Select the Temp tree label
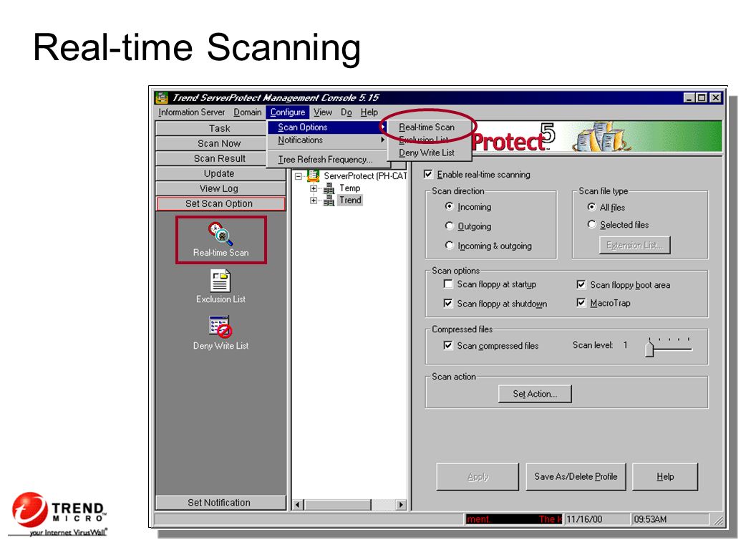The height and width of the screenshot is (550, 756). (x=350, y=188)
